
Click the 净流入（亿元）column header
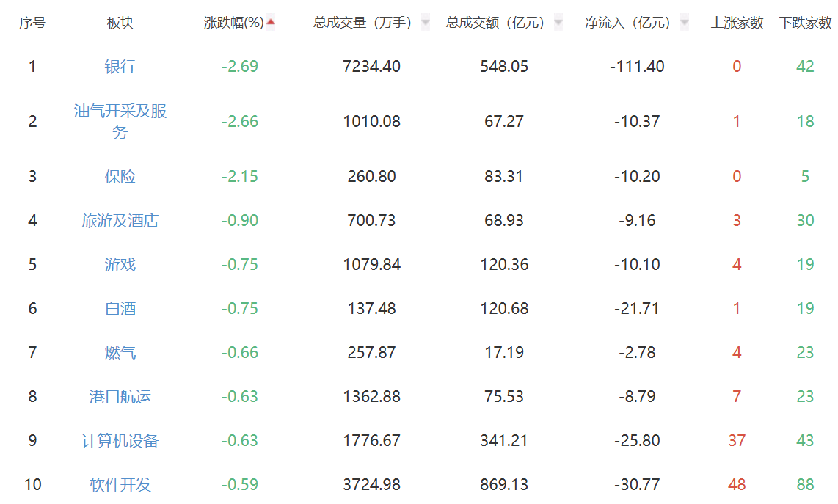[x=628, y=23]
